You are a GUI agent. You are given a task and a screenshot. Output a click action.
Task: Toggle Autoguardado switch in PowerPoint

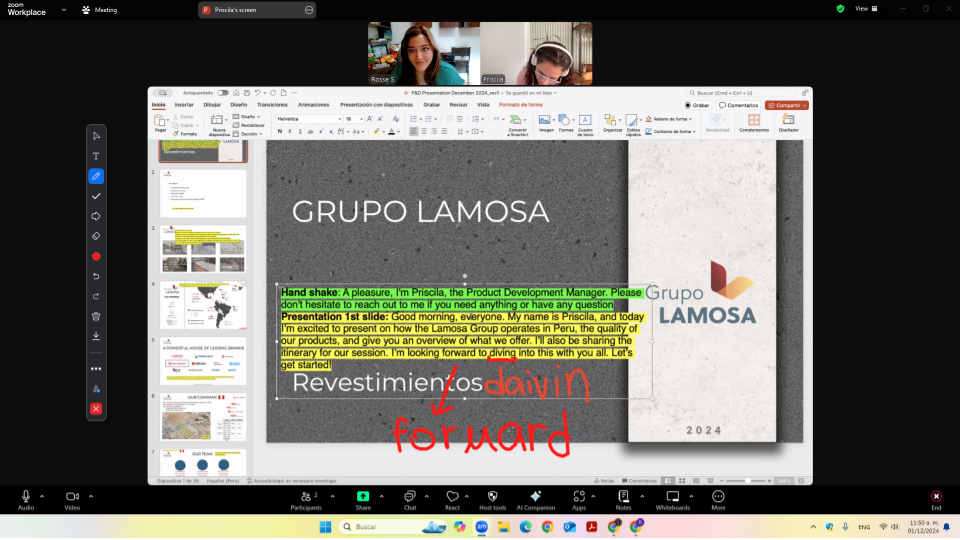pyautogui.click(x=223, y=93)
